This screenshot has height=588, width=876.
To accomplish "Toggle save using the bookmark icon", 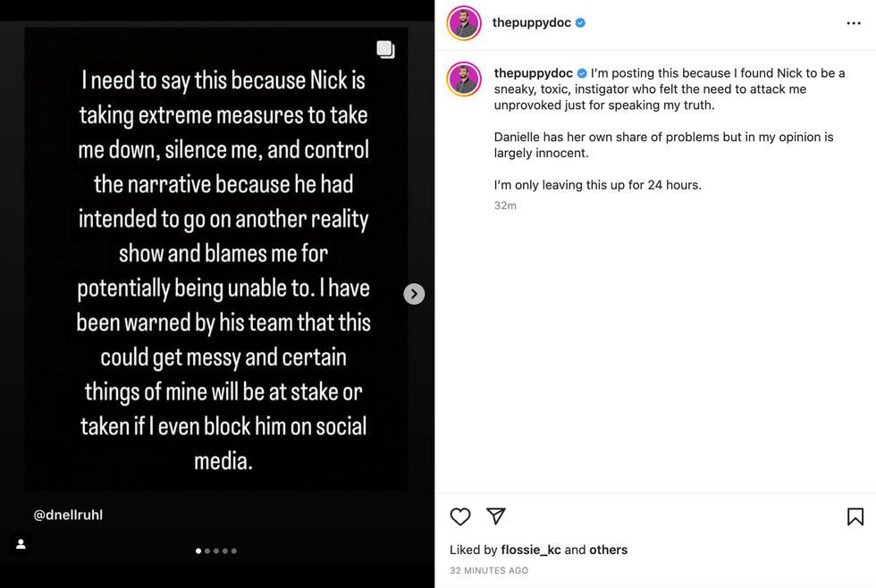I will point(855,517).
